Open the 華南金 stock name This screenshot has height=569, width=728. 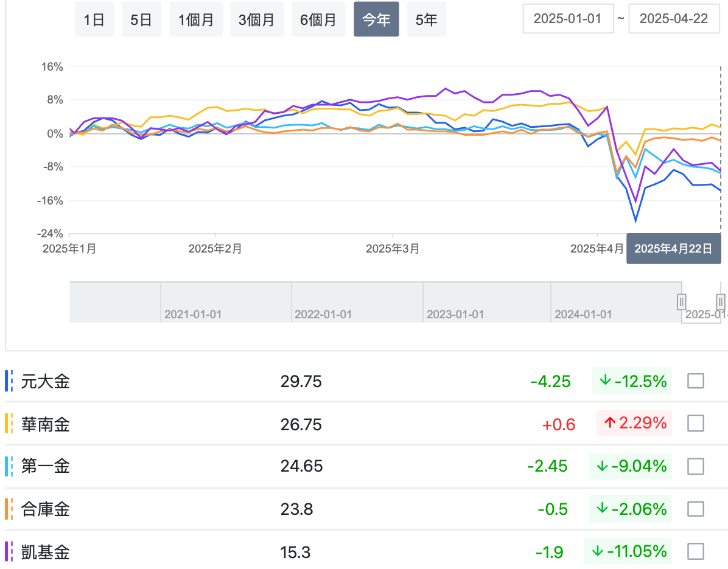[46, 424]
